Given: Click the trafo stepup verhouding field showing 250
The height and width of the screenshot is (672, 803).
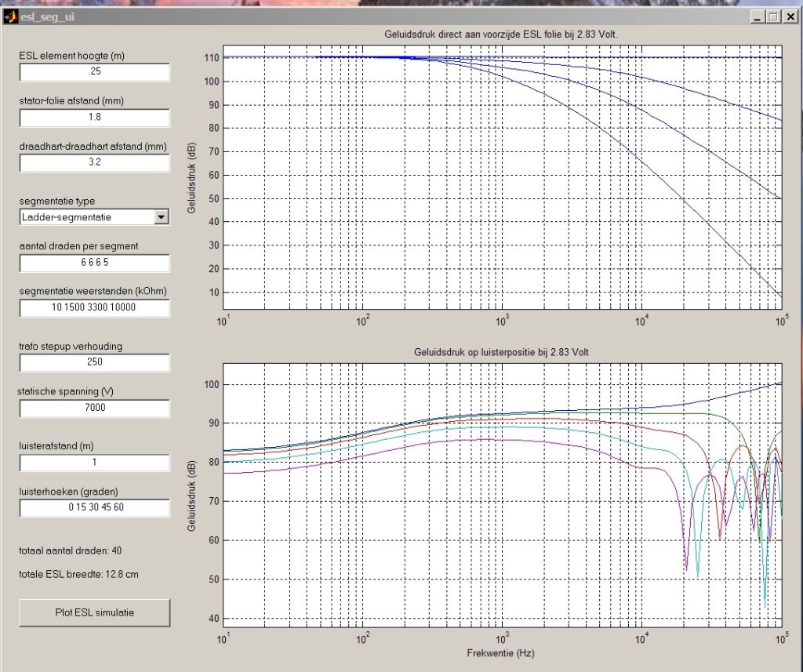Looking at the screenshot, I should pos(95,362).
